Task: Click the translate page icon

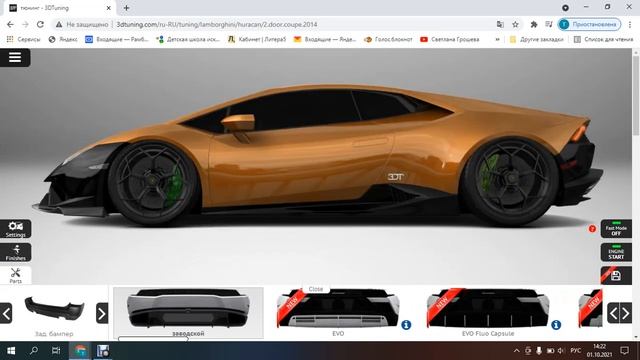Action: click(x=500, y=24)
